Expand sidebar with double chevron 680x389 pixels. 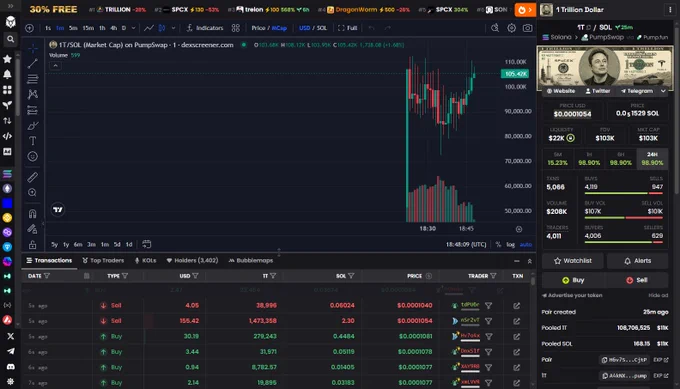tap(10, 6)
